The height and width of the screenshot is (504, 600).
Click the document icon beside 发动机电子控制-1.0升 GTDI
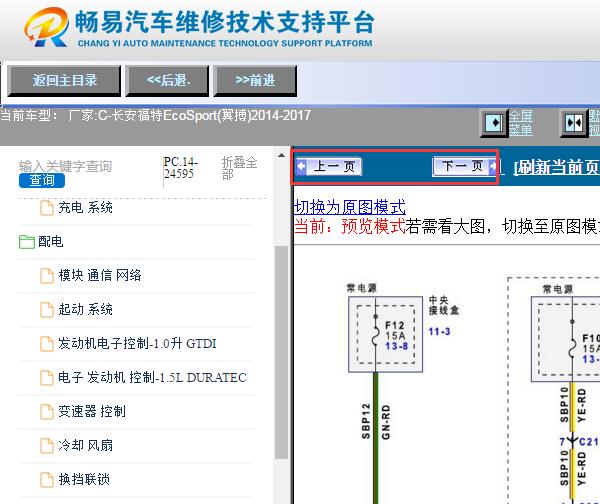(x=47, y=344)
